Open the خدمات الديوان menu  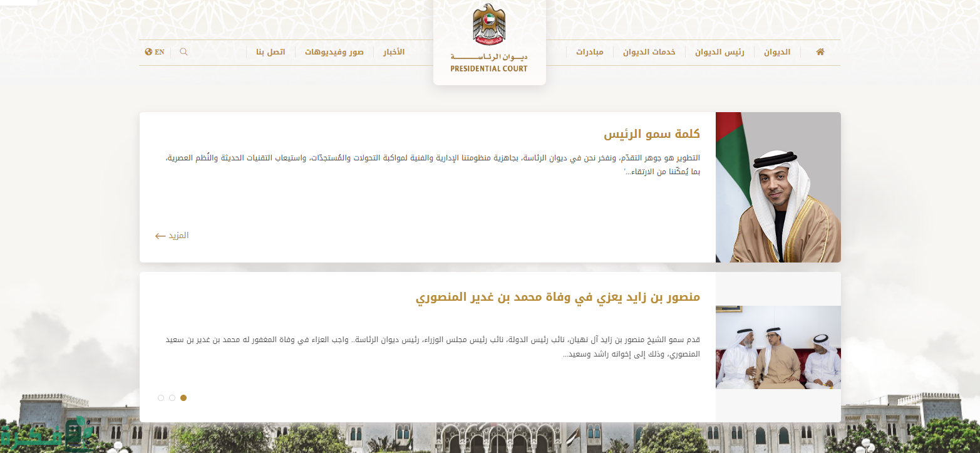[649, 52]
